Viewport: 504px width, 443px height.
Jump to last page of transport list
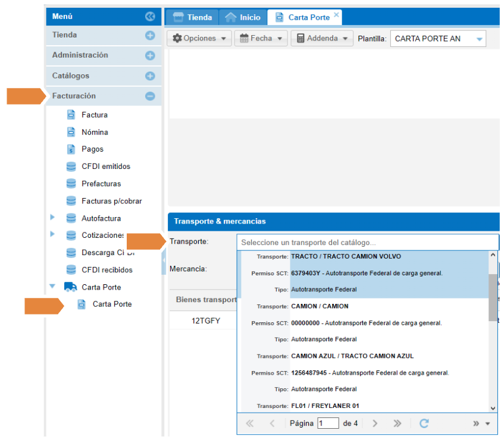397,423
